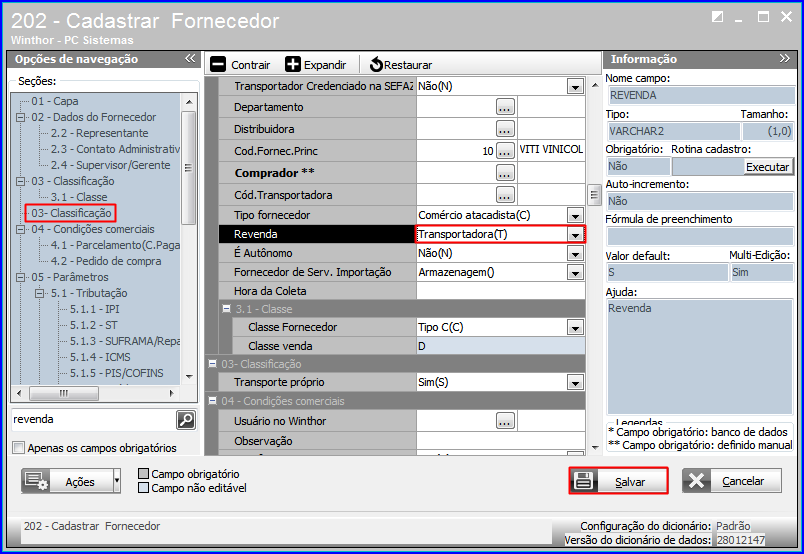Select 5.1.5 - PIS/COFINS tree item
The width and height of the screenshot is (804, 554).
[x=116, y=373]
